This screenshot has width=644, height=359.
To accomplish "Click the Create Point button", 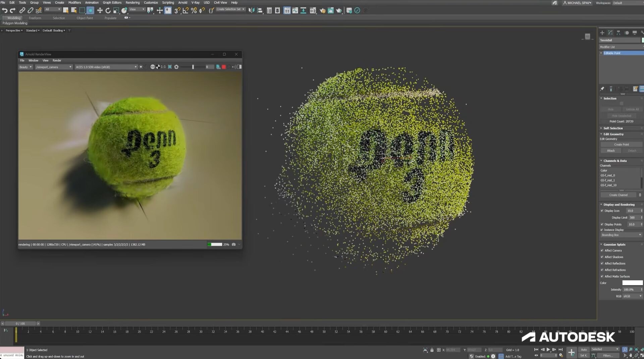I will (x=621, y=145).
